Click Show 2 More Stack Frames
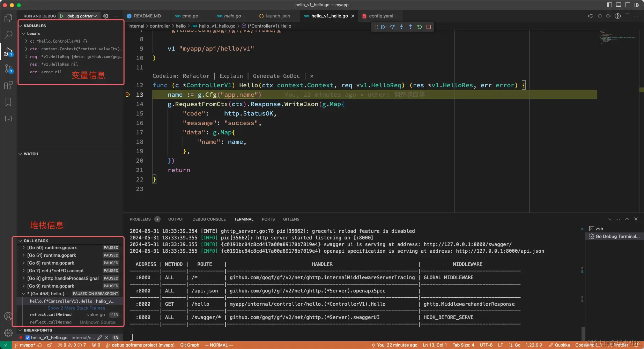644x349 pixels. click(x=76, y=308)
